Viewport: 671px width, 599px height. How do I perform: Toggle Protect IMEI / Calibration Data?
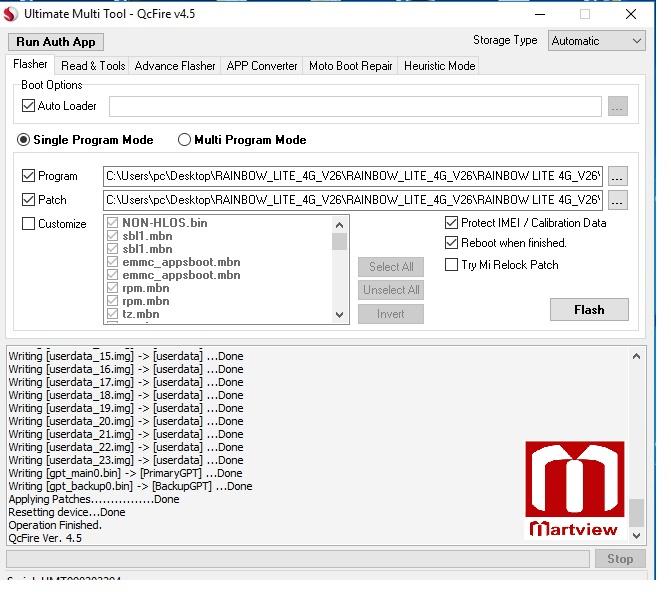(x=451, y=223)
